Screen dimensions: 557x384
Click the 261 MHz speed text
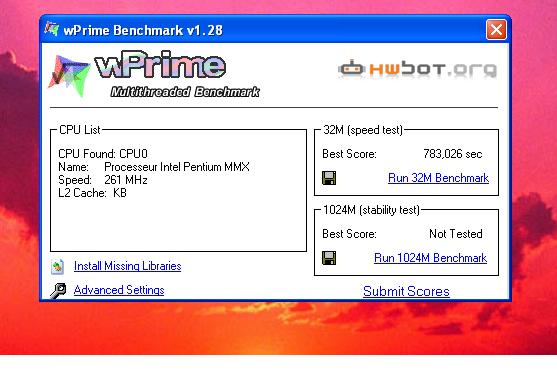[x=126, y=180]
